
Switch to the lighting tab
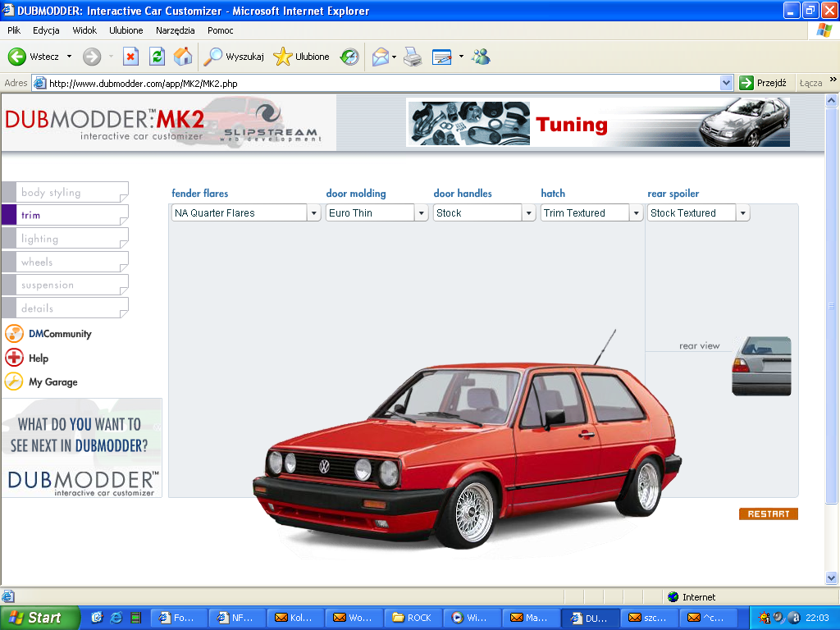[66, 239]
